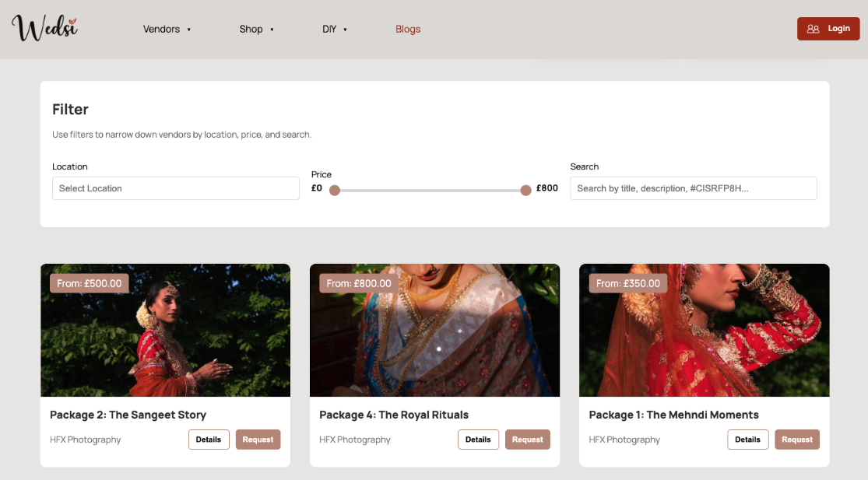This screenshot has height=480, width=868.
Task: Open Details for The Mehndi Moments
Action: (747, 440)
